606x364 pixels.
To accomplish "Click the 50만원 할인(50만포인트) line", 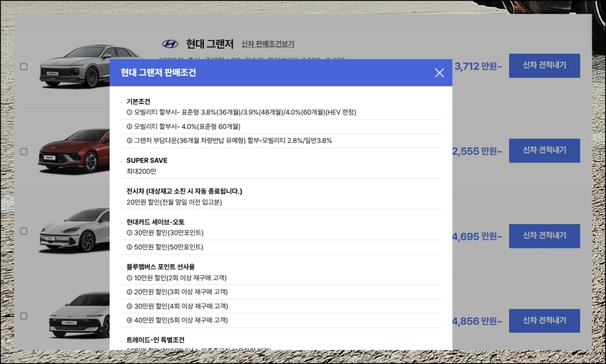I will (x=165, y=247).
